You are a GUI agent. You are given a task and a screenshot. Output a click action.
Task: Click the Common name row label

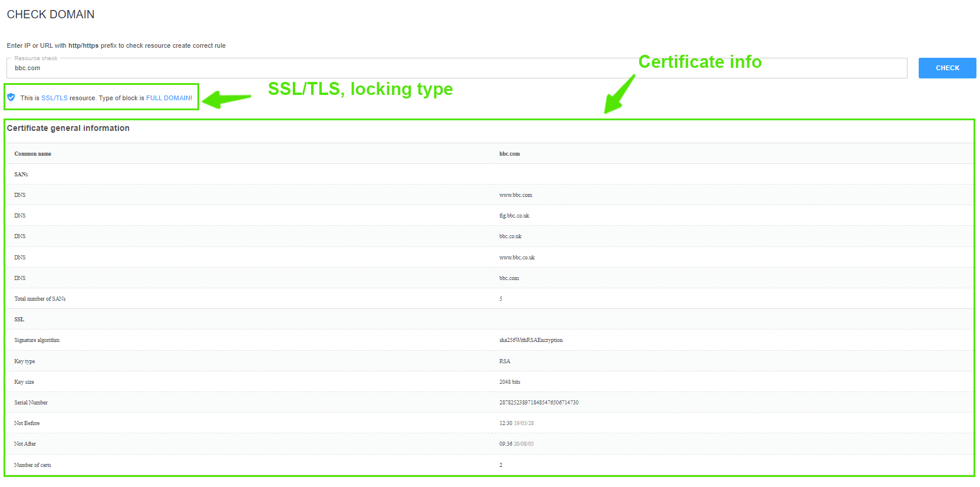pyautogui.click(x=33, y=154)
